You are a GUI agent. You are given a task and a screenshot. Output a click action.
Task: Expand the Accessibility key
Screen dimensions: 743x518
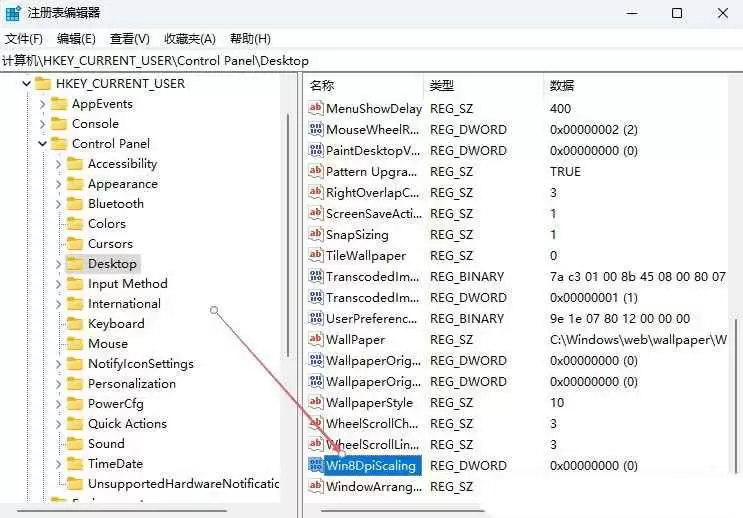[x=58, y=164]
